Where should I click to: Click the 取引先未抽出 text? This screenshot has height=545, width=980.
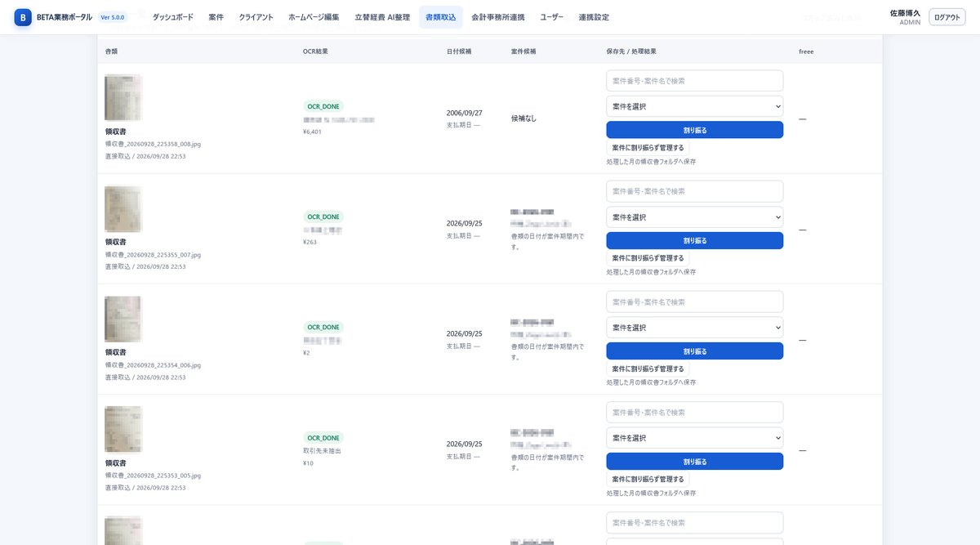pyautogui.click(x=322, y=451)
